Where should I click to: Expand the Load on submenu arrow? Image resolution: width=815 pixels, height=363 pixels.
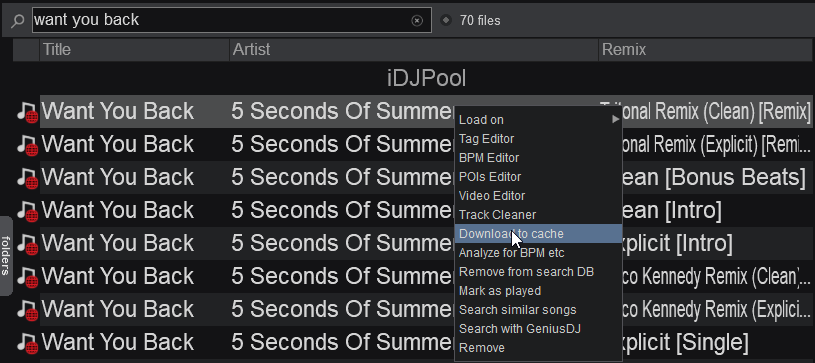point(615,120)
